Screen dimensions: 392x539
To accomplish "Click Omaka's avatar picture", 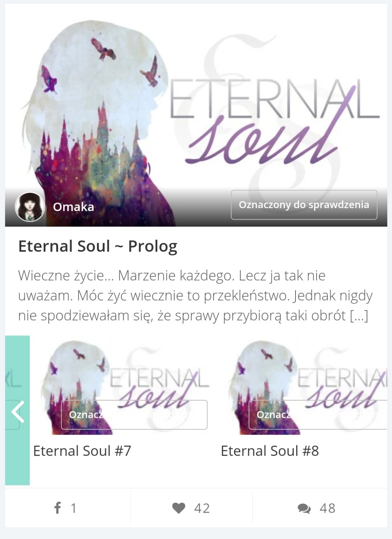I will pos(30,207).
